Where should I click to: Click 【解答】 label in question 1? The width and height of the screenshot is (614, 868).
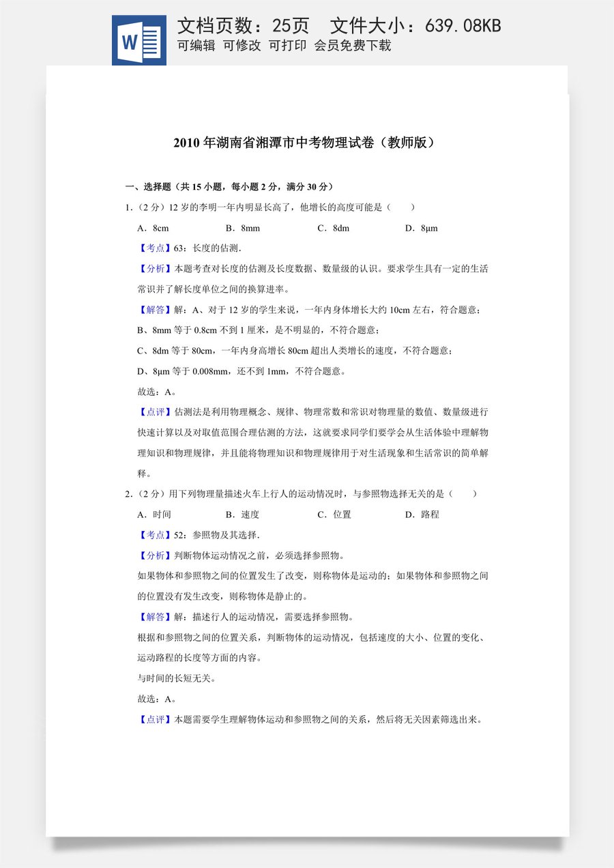[156, 310]
